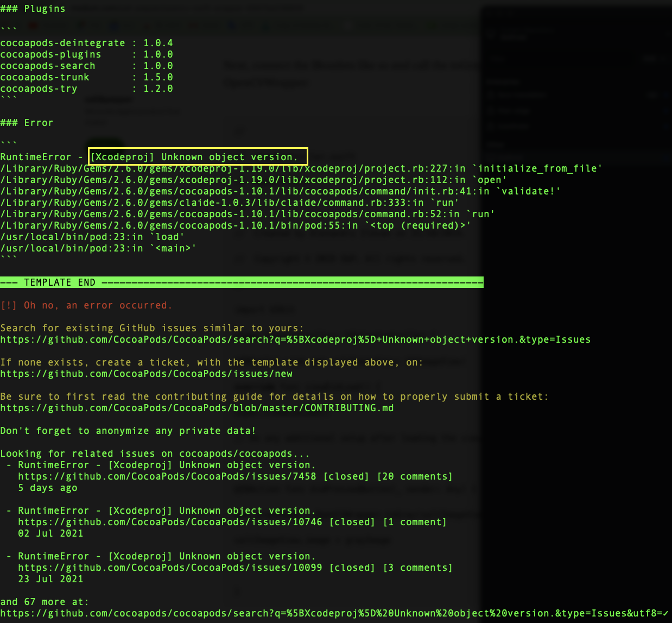Click the 'cocoapods-deintegrate : 1.0.4' line
Viewport: 672px width, 623px height.
point(86,43)
